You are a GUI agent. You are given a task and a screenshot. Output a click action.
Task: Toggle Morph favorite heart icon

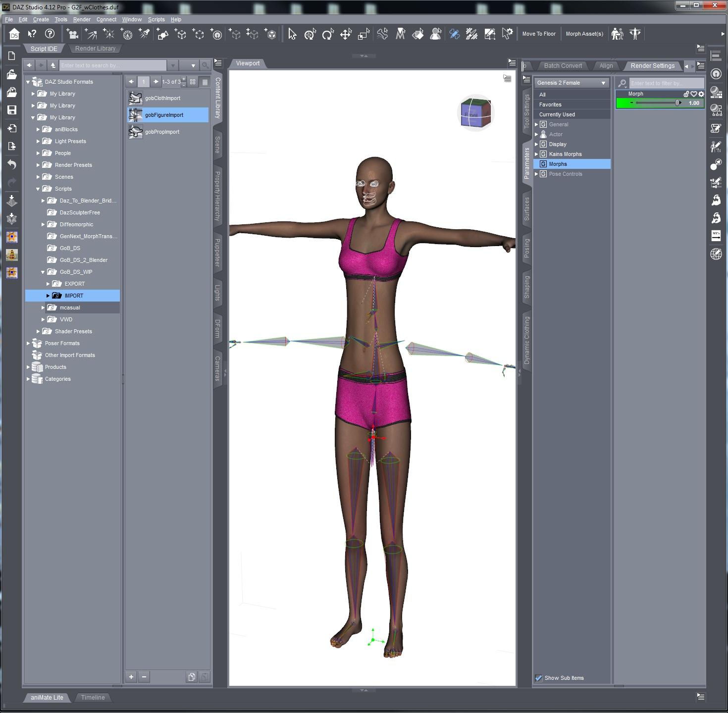694,94
